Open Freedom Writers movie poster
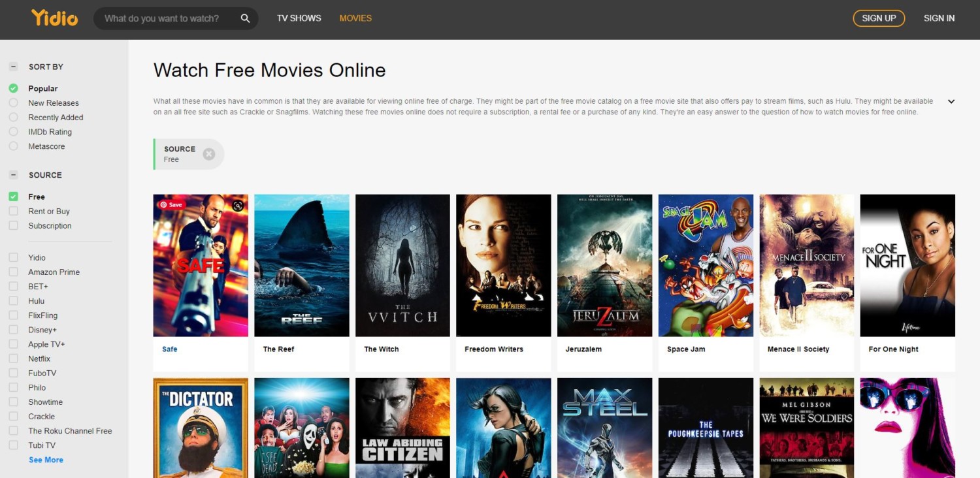980x478 pixels. coord(504,265)
